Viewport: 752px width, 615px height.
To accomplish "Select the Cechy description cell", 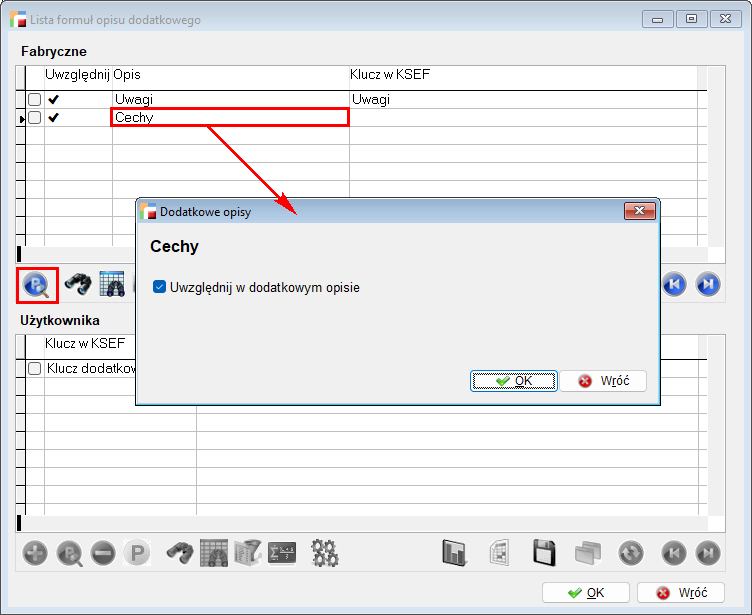I will 230,118.
